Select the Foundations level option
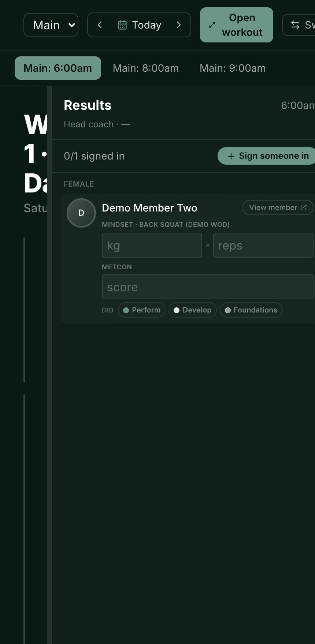Viewport: 315px width, 644px height. (x=251, y=310)
